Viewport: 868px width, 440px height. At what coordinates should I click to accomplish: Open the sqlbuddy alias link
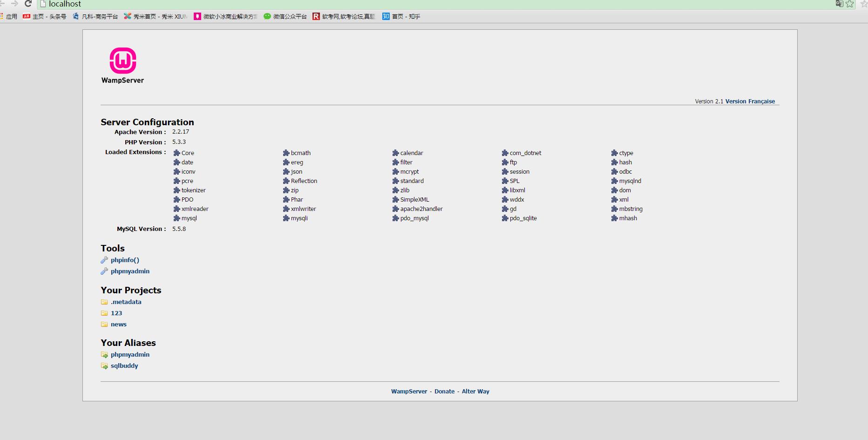[x=124, y=366]
